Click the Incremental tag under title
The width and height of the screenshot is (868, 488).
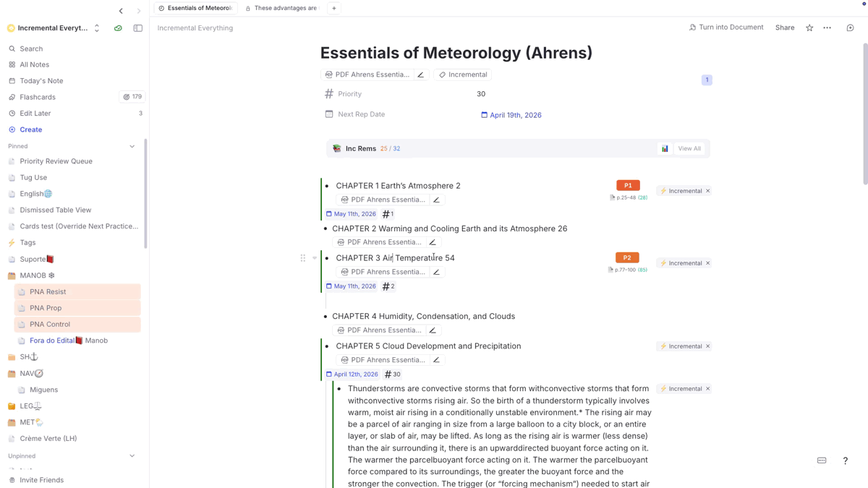tap(463, 74)
